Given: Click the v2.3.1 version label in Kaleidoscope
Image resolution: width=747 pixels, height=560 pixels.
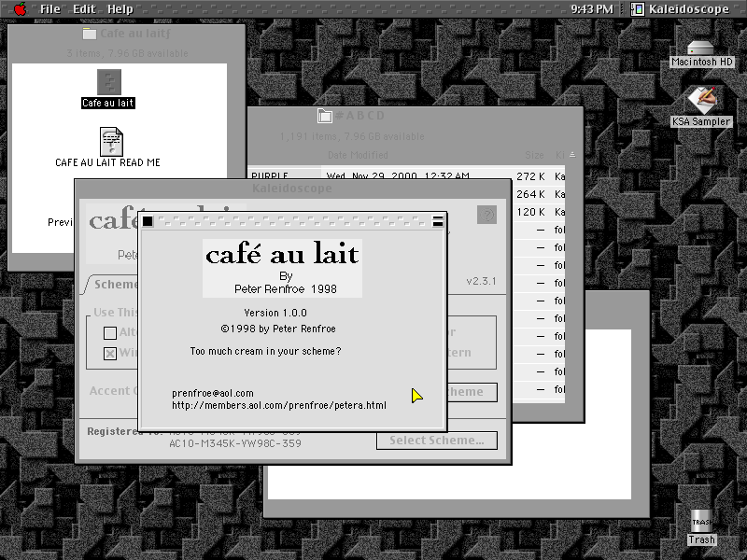Looking at the screenshot, I should coord(481,281).
